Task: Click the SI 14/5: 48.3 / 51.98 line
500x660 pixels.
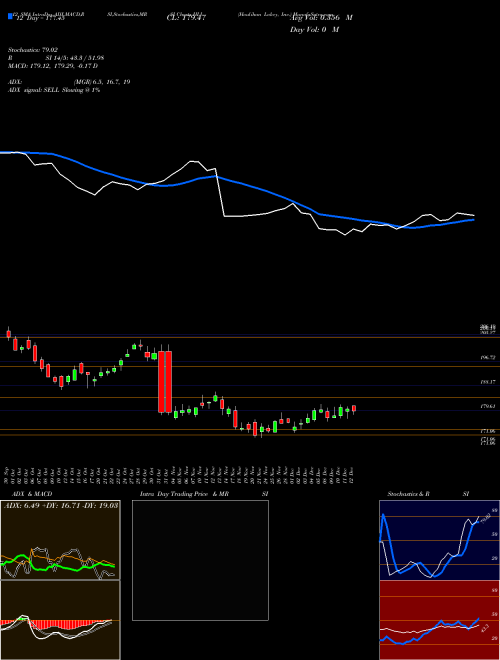Action: (x=56, y=58)
